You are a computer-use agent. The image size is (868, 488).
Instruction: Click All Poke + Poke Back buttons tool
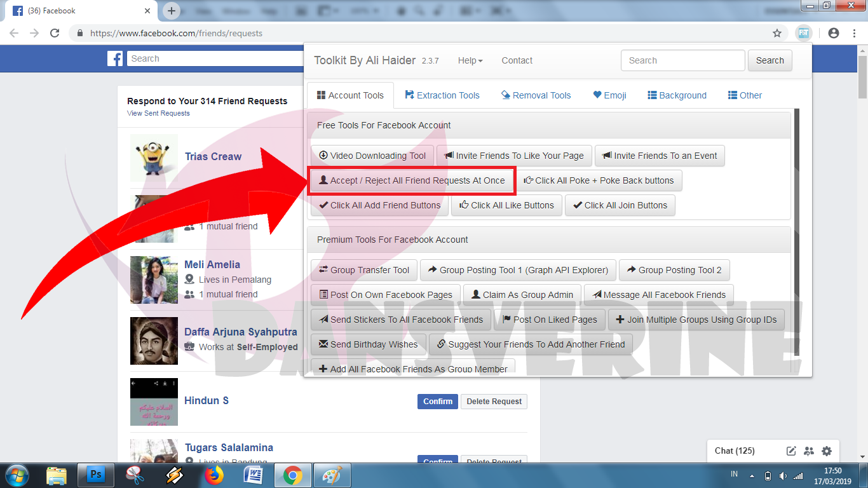point(599,180)
